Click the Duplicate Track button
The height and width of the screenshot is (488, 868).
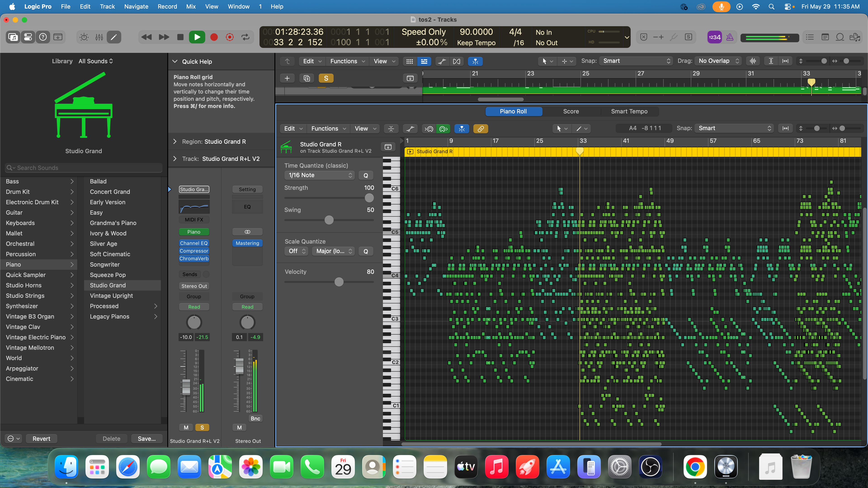click(x=307, y=78)
